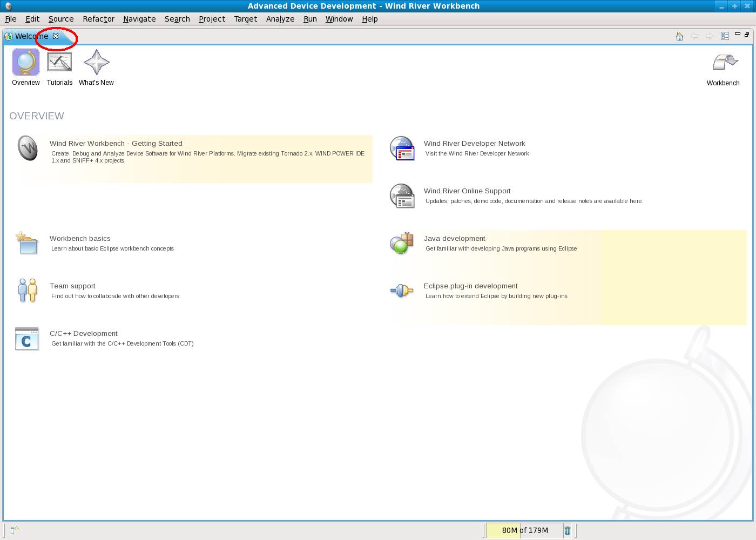This screenshot has width=756, height=540.
Task: Open the Source menu
Action: [x=61, y=19]
